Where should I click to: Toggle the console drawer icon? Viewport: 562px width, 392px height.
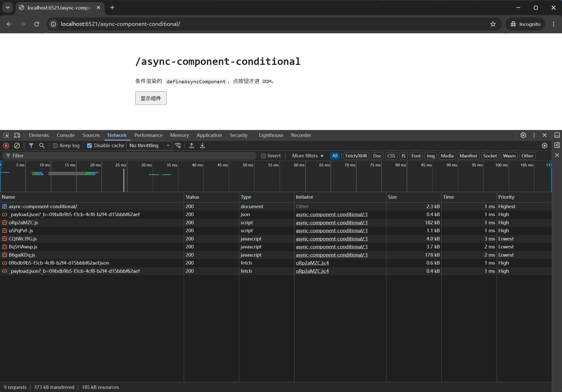[x=557, y=135]
